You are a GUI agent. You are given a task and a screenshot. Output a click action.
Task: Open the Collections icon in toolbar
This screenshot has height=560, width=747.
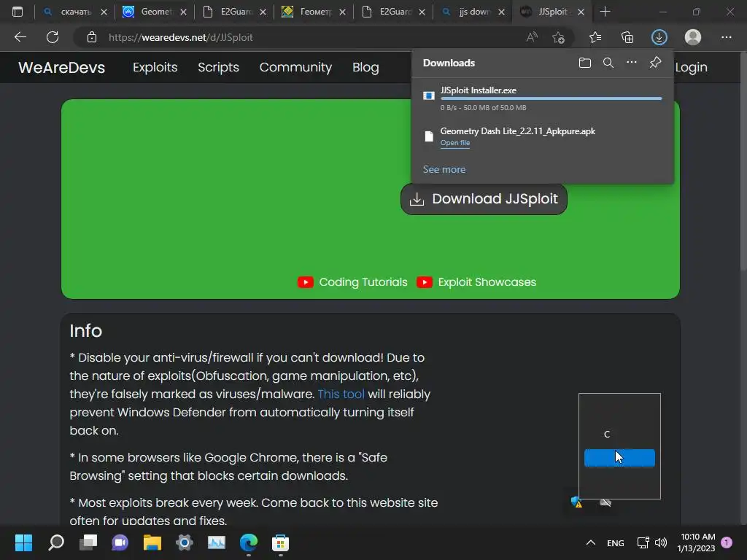click(627, 37)
